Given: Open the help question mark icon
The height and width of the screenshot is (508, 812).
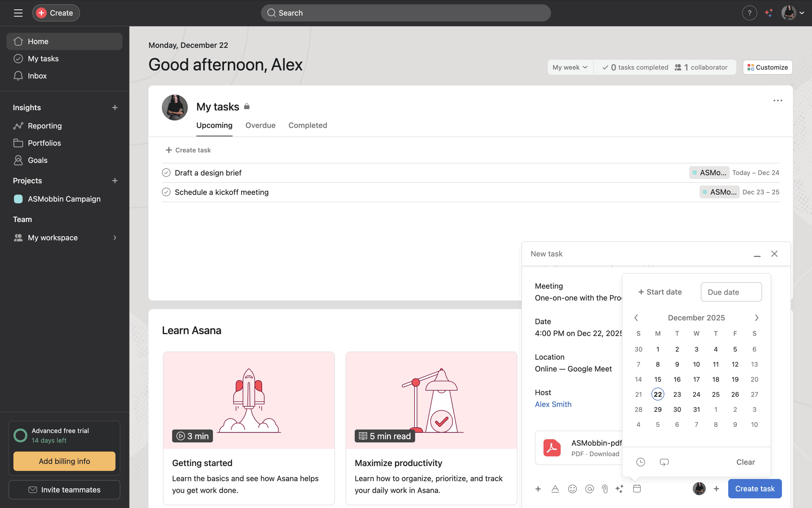Looking at the screenshot, I should click(x=749, y=13).
